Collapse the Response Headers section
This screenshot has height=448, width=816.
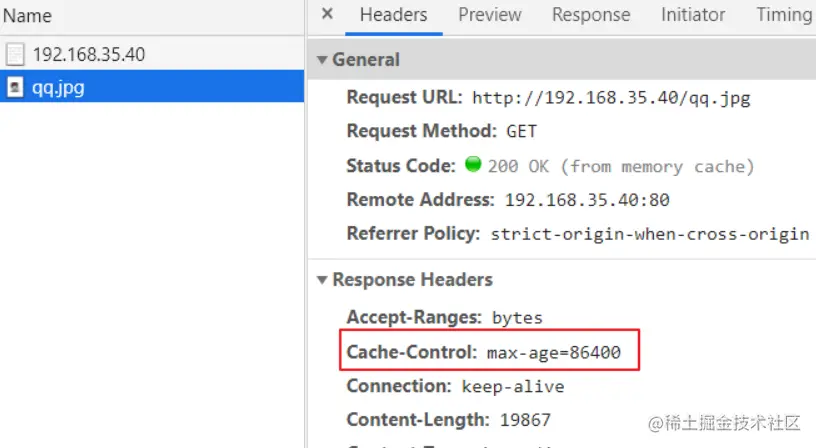322,280
